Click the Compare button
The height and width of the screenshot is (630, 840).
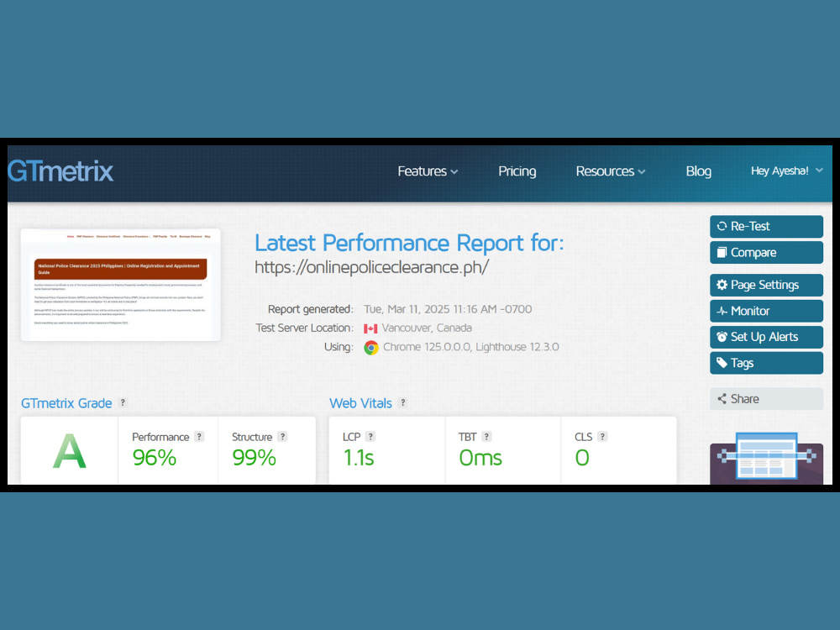766,252
